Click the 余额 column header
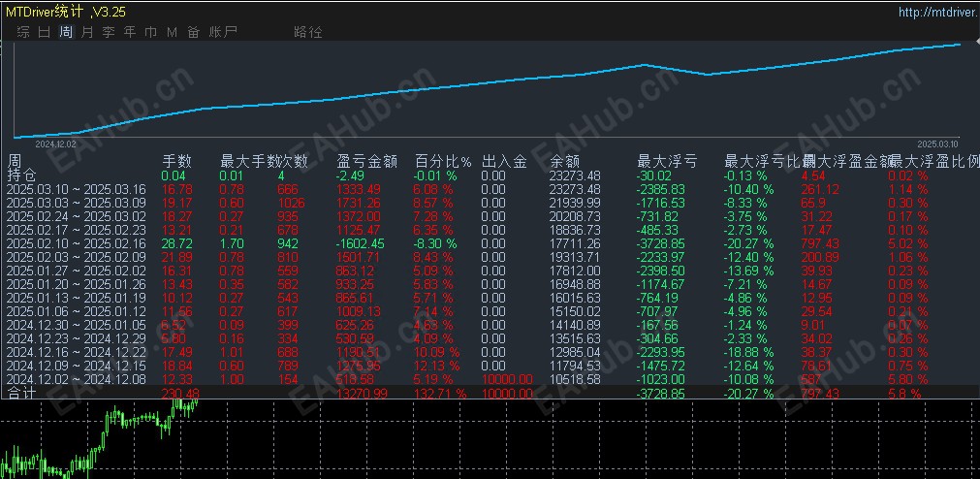Viewport: 980px width, 479px height. coord(565,162)
